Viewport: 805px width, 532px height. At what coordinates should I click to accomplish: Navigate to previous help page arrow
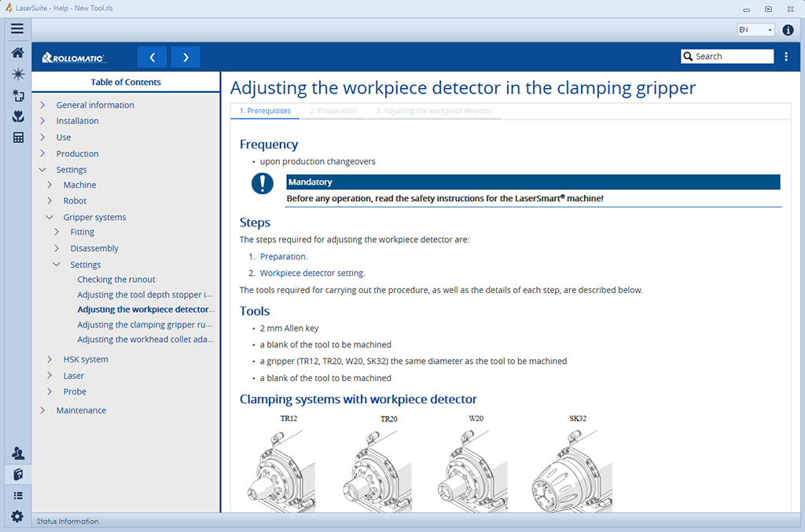pos(152,57)
